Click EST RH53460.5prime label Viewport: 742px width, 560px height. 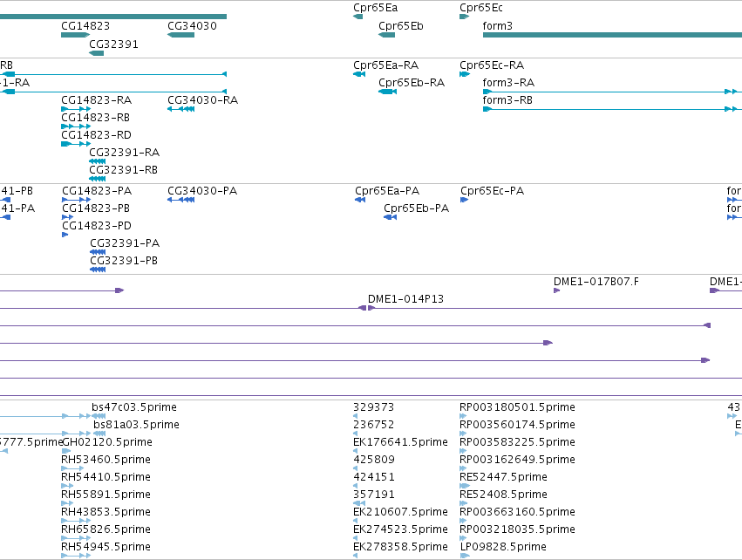[x=106, y=460]
